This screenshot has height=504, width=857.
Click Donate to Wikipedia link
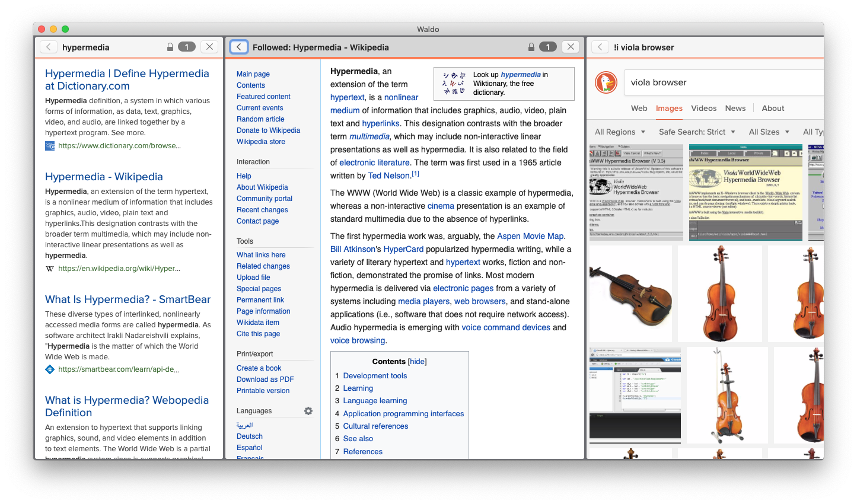click(268, 130)
